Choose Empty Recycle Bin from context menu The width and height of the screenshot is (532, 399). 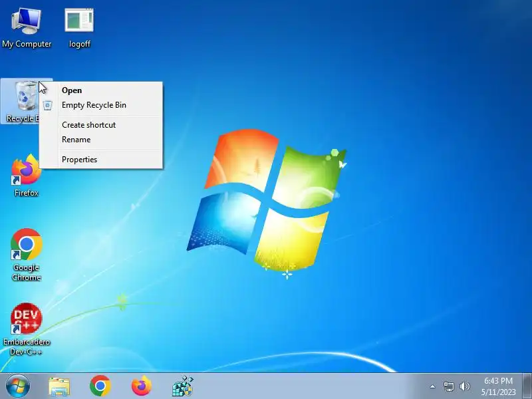pos(101,105)
